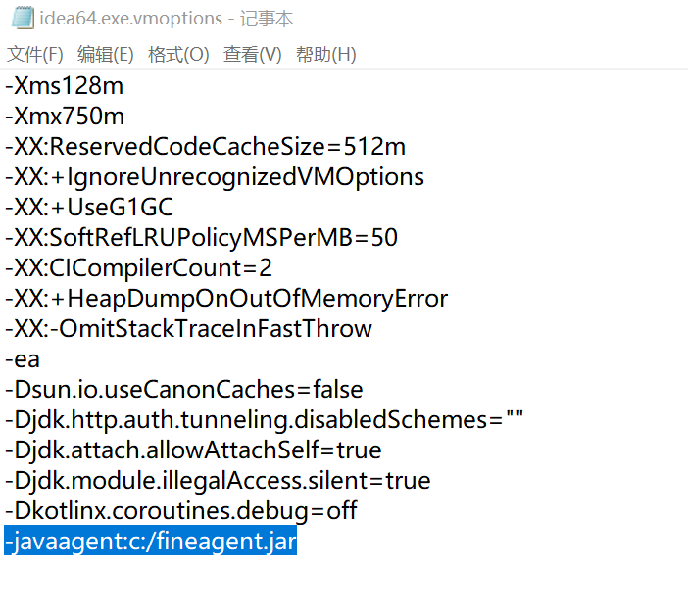688x616 pixels.
Task: Click the CICompilerCount=2 line
Action: click(138, 268)
